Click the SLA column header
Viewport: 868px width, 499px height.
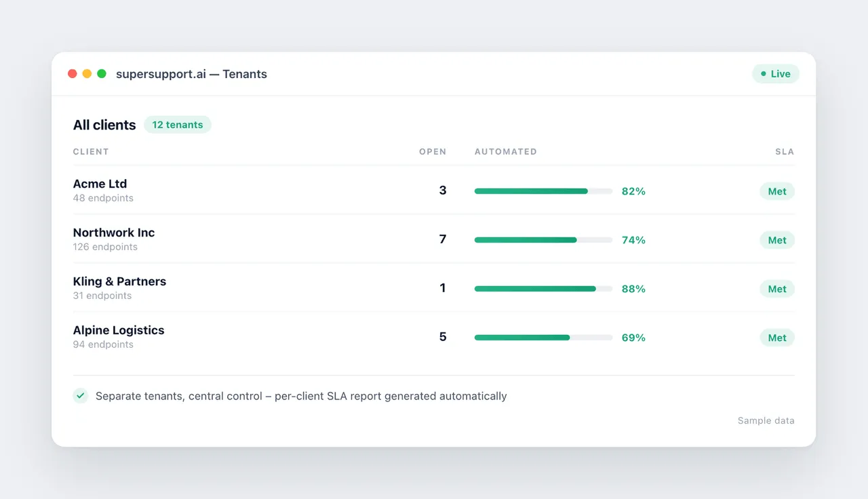coord(785,152)
